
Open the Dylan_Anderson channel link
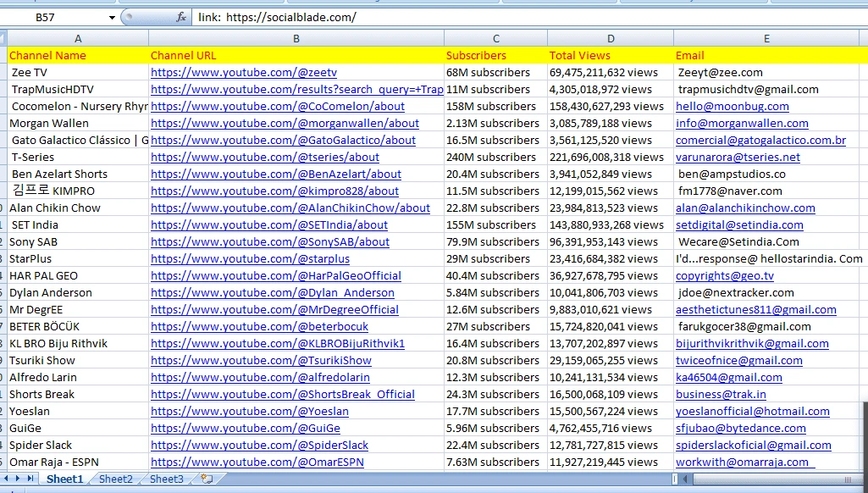[273, 292]
